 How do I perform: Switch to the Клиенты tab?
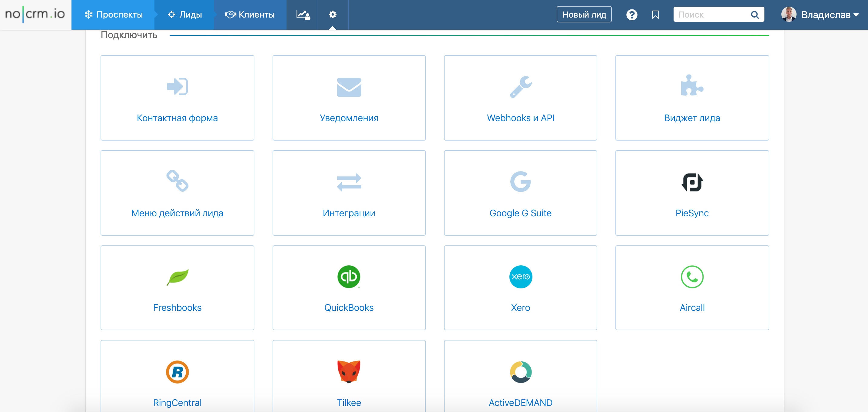point(250,15)
